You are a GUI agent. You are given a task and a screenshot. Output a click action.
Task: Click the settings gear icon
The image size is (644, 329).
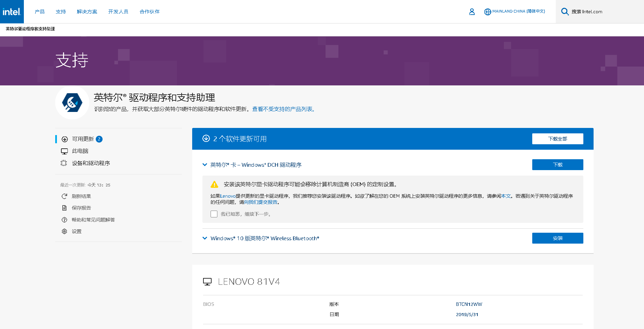64,231
